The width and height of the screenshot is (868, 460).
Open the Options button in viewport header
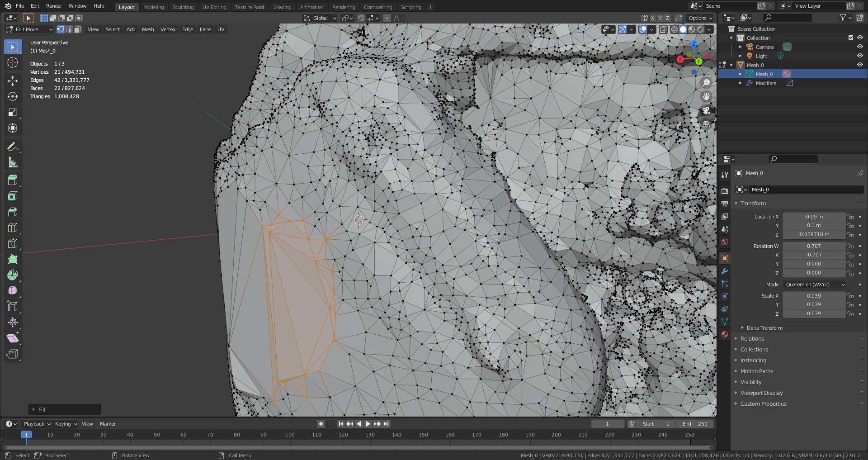coord(700,18)
